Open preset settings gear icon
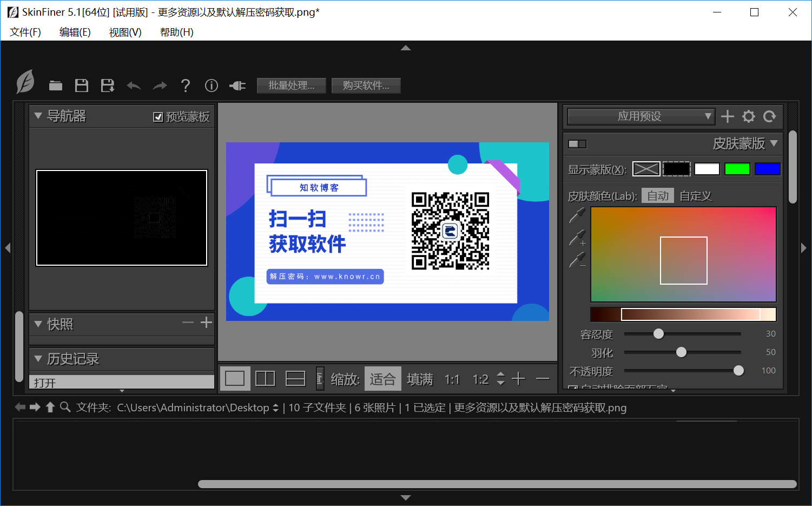 click(749, 116)
